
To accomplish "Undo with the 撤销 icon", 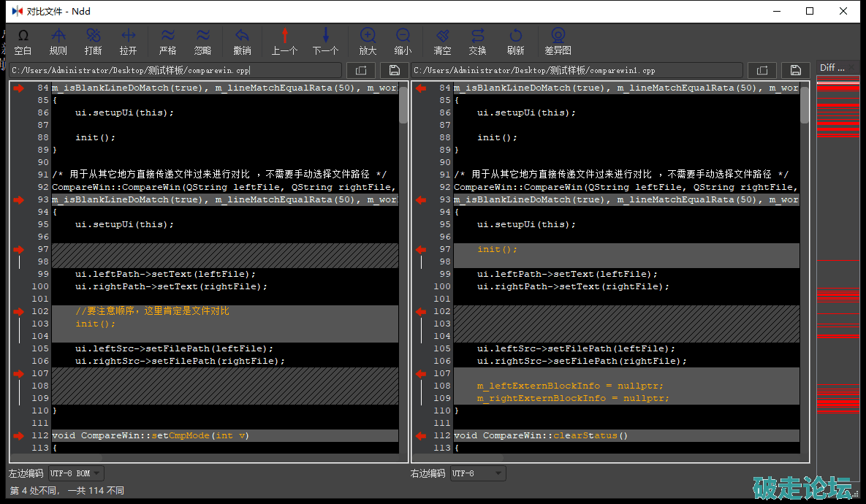I will pyautogui.click(x=242, y=42).
